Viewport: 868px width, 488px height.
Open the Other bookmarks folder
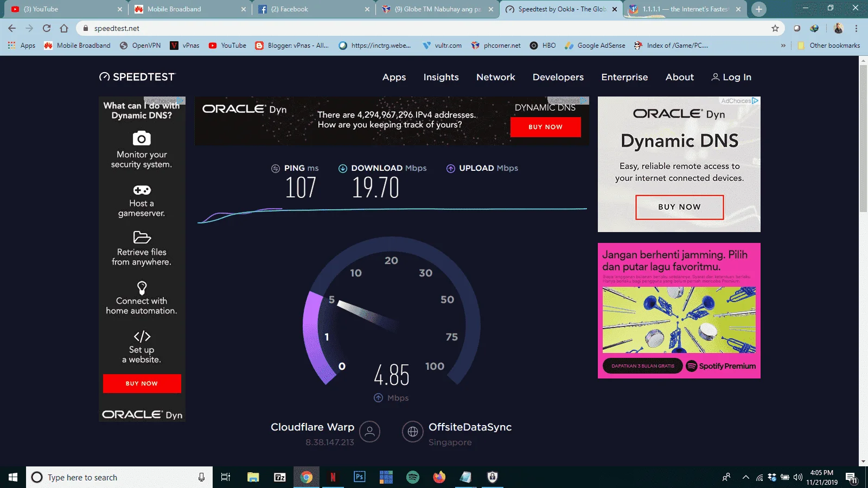[828, 46]
